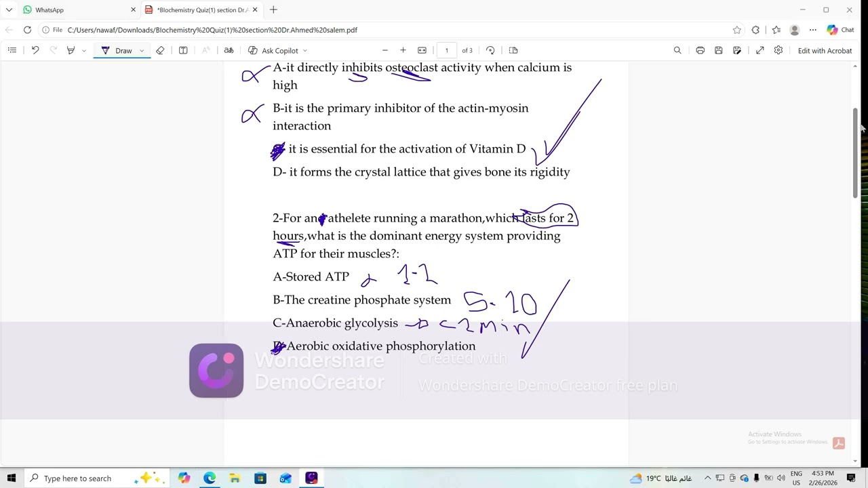Add this page to favorites
This screenshot has height=488, width=868.
[737, 30]
